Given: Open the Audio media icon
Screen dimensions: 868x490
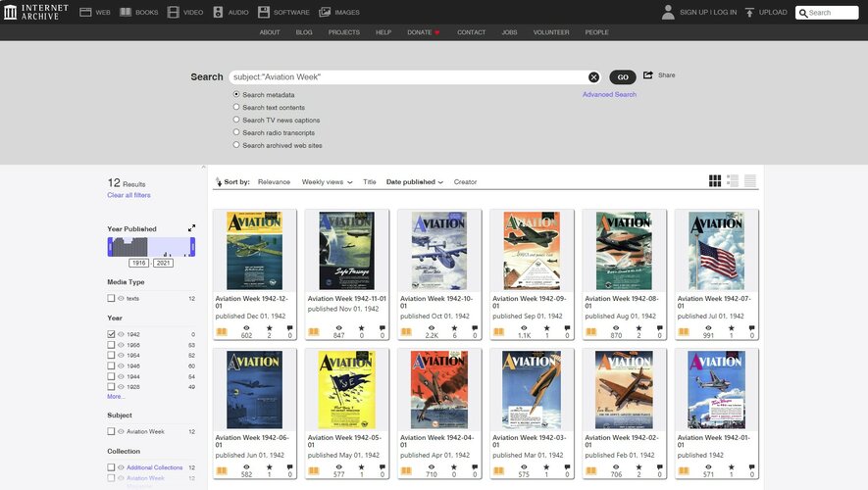Looking at the screenshot, I should click(218, 12).
